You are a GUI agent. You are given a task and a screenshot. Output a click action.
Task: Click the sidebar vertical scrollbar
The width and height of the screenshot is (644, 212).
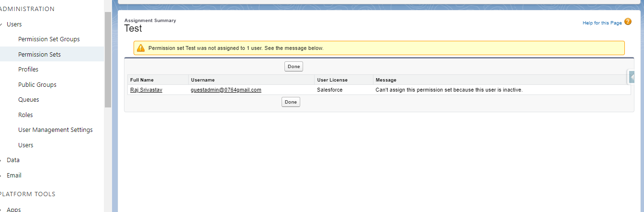(108, 58)
